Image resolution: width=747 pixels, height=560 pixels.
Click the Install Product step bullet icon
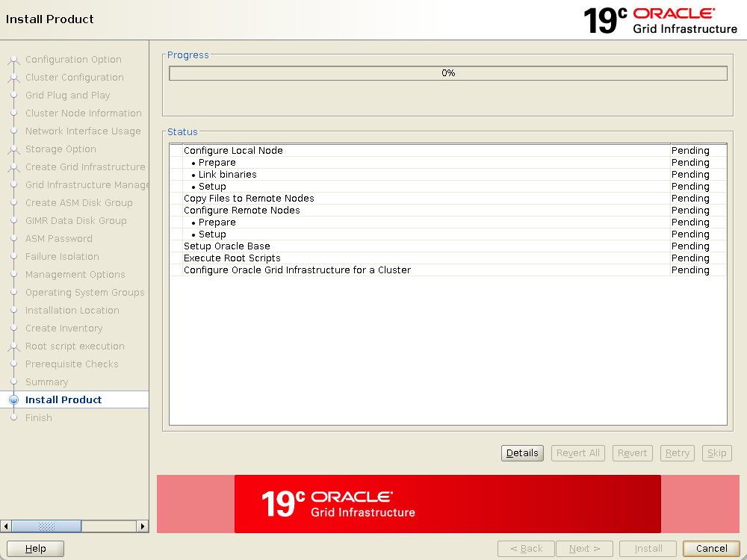point(13,400)
